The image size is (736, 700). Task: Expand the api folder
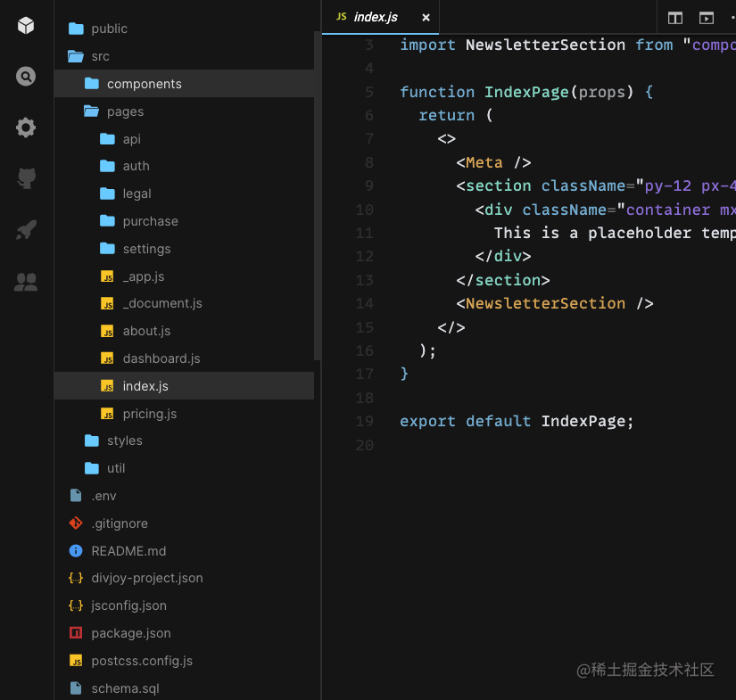(x=184, y=139)
